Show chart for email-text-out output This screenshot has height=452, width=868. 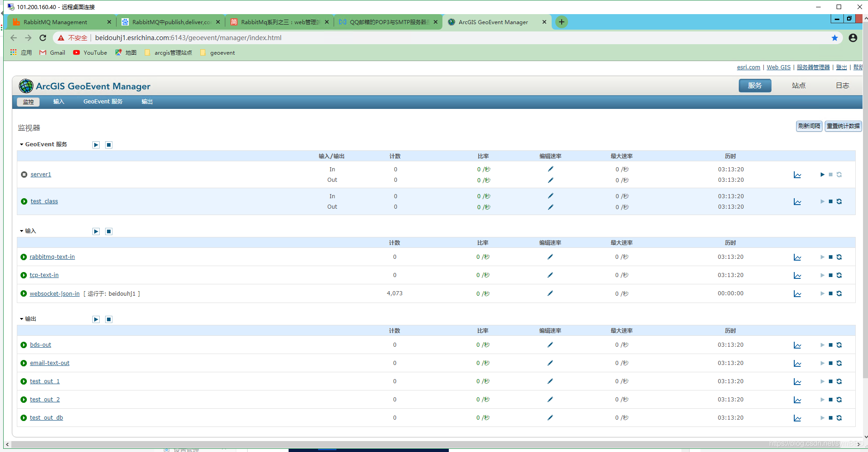click(797, 364)
